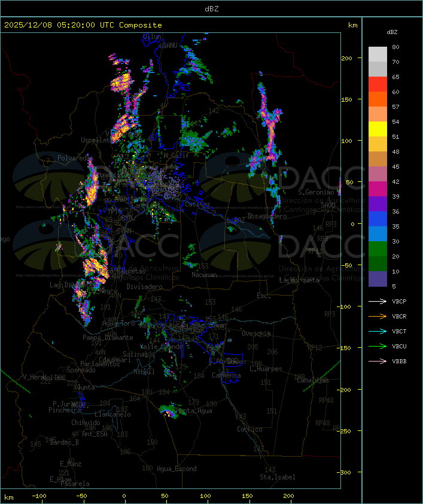Click the Uspallata place label
This screenshot has width=423, height=504.
[96, 140]
